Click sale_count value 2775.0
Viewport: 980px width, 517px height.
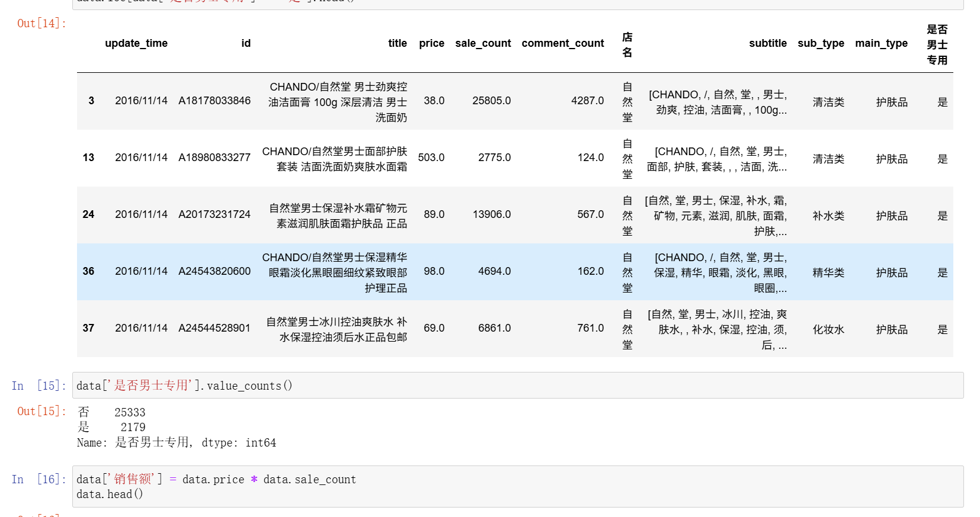tap(494, 158)
